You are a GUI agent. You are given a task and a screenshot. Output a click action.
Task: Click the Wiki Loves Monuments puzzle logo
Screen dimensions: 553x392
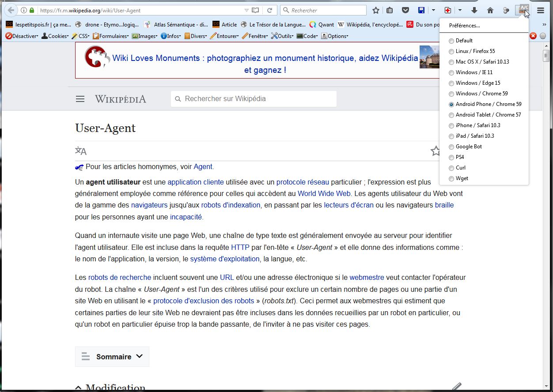[97, 57]
